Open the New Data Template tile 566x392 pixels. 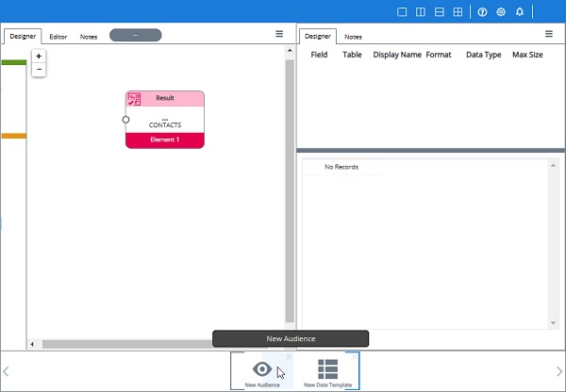327,372
